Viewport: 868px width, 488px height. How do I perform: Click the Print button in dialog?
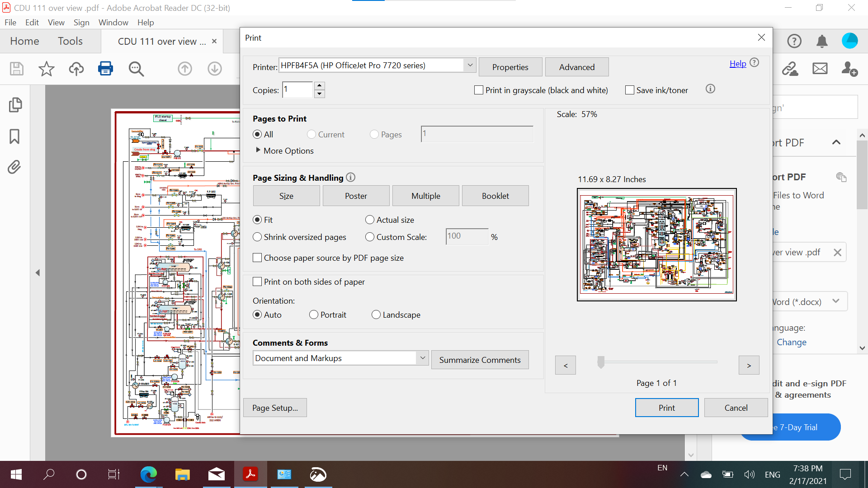[x=667, y=408]
